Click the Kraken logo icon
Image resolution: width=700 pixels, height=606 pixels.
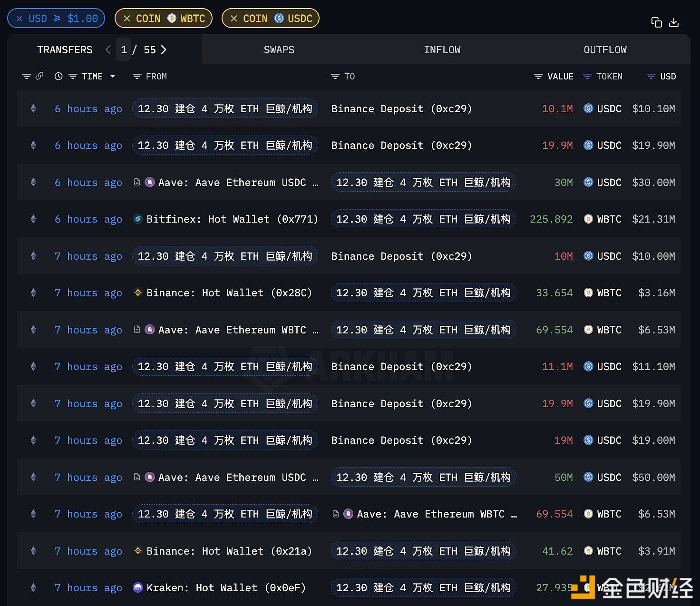click(x=138, y=587)
